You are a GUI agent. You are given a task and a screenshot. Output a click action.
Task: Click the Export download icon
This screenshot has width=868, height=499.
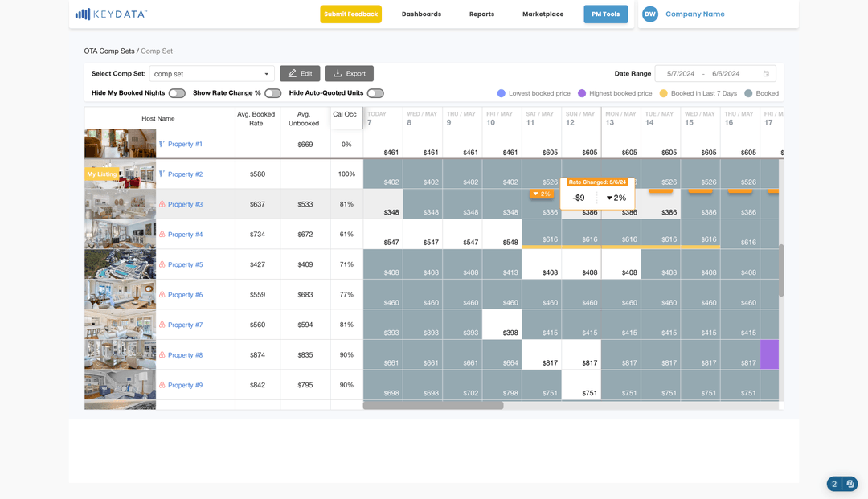pyautogui.click(x=339, y=73)
